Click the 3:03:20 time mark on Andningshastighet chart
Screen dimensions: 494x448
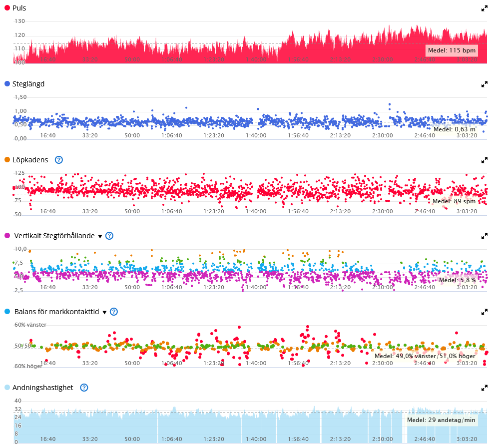467,439
